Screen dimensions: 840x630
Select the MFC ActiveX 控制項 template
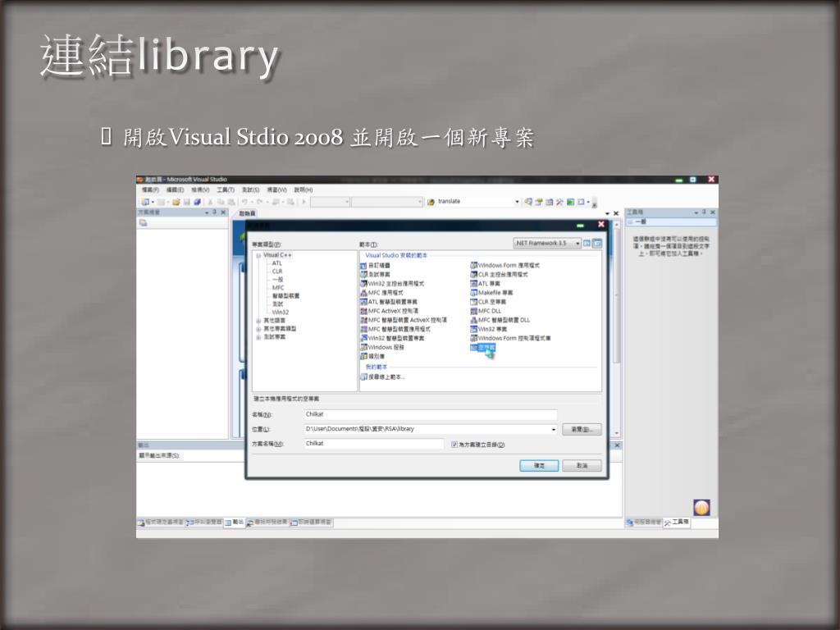390,311
